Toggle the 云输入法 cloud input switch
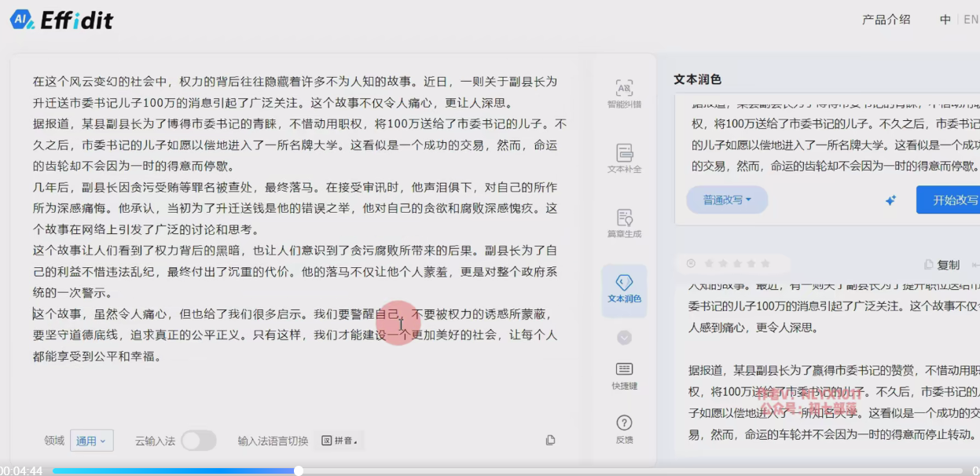 point(198,441)
